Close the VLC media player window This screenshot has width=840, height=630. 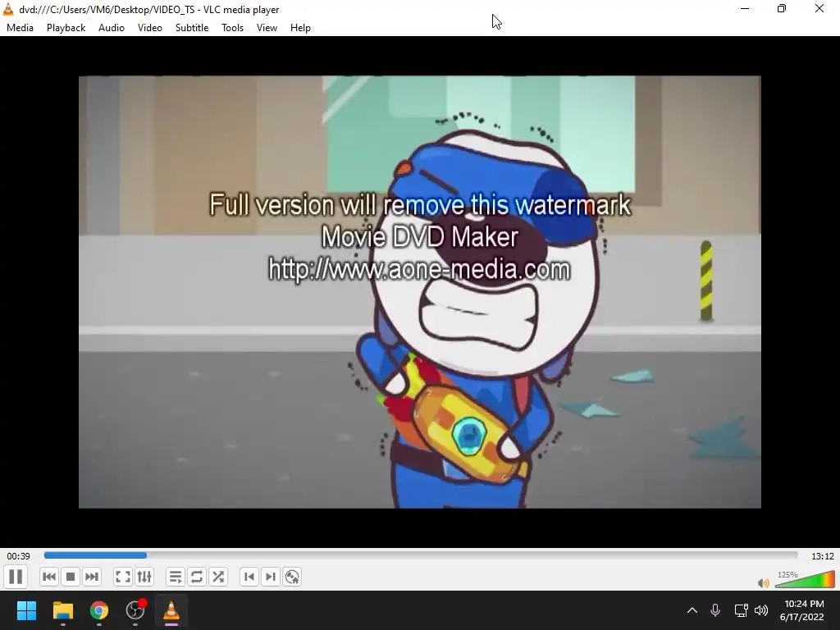(x=819, y=8)
